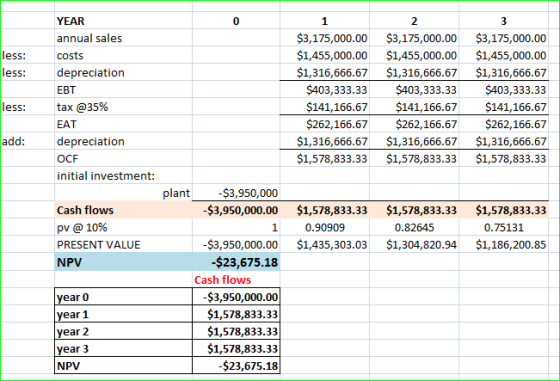Screen dimensions: 560x381
Task: Select the highlighted NPV value -$23,675.18
Action: point(236,262)
